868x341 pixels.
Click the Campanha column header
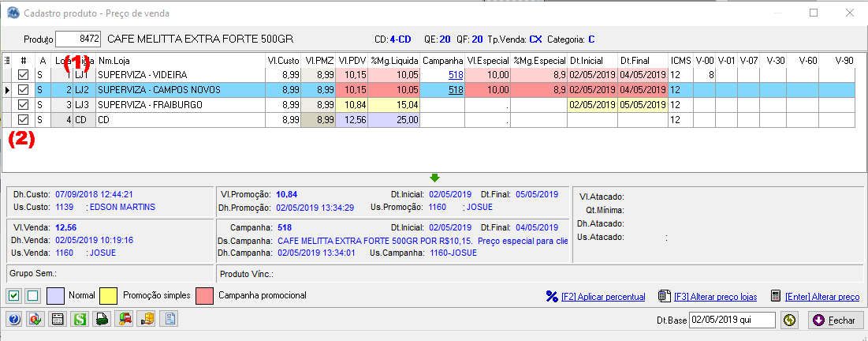pyautogui.click(x=443, y=60)
